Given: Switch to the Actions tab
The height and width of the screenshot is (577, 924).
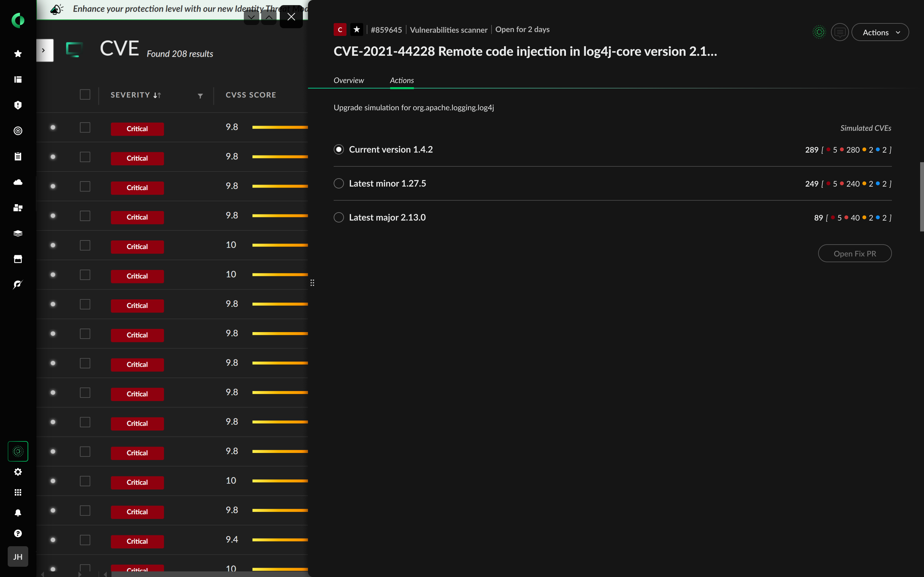Looking at the screenshot, I should 401,80.
